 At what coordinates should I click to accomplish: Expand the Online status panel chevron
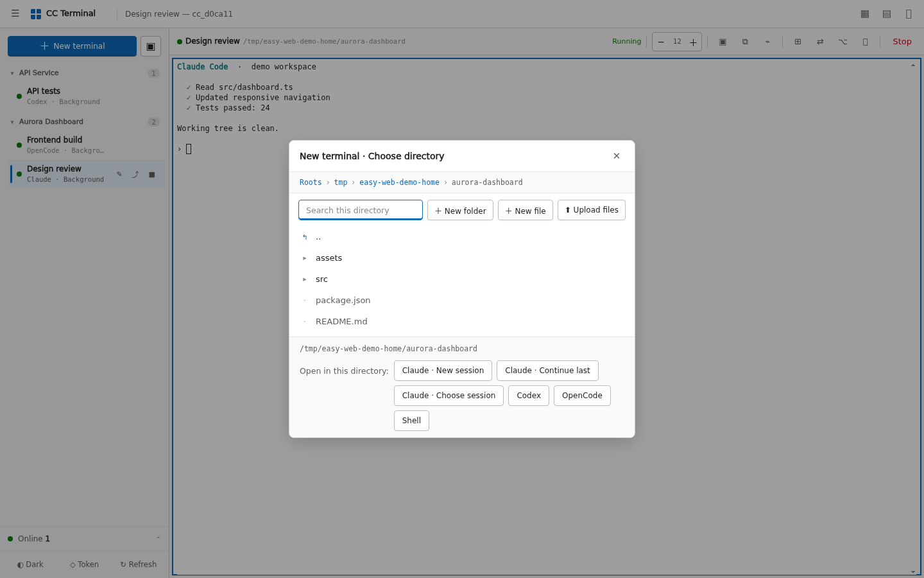click(x=158, y=539)
